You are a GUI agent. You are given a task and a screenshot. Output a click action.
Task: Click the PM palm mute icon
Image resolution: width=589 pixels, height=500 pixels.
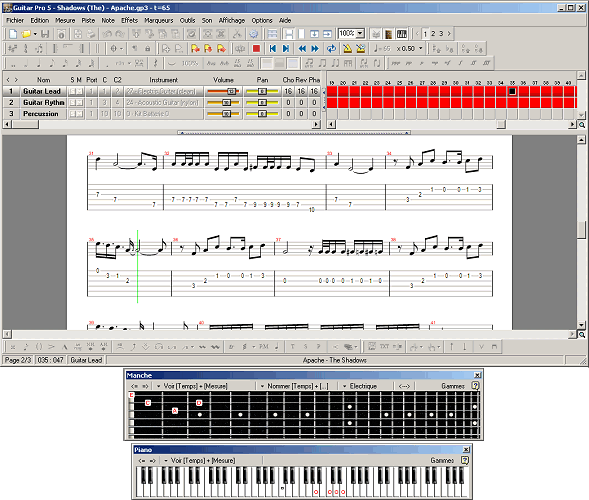coord(264,346)
